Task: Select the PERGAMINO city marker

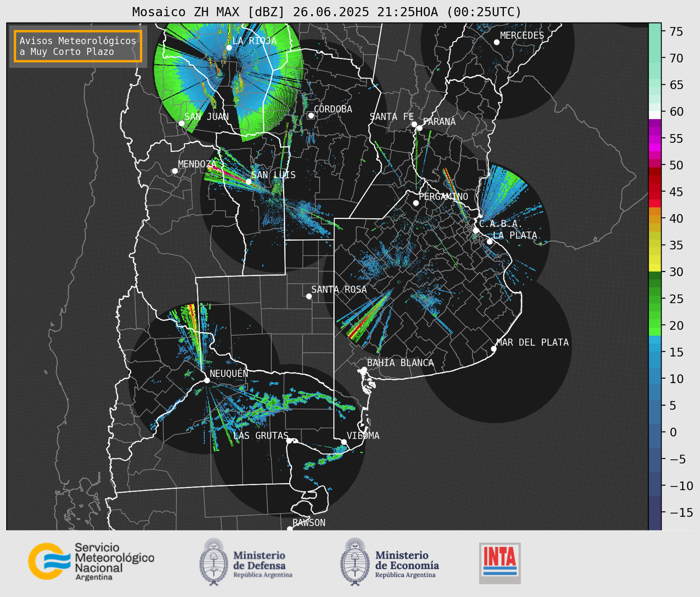Action: 416,203
